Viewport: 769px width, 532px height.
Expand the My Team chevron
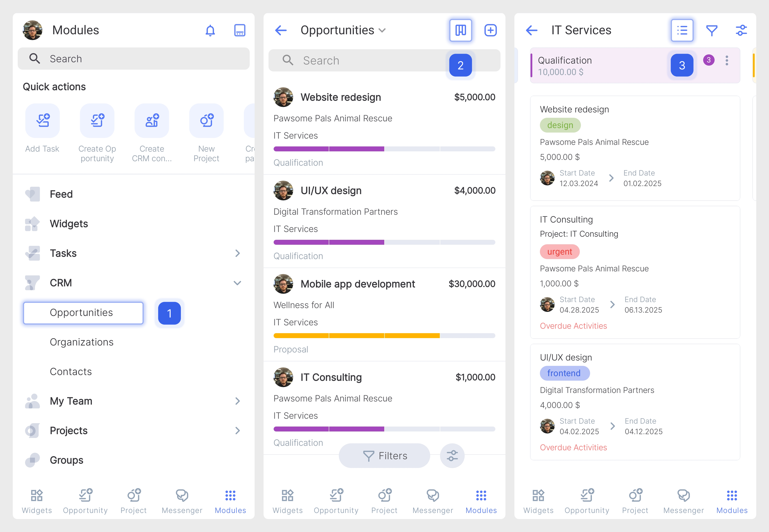pyautogui.click(x=237, y=401)
